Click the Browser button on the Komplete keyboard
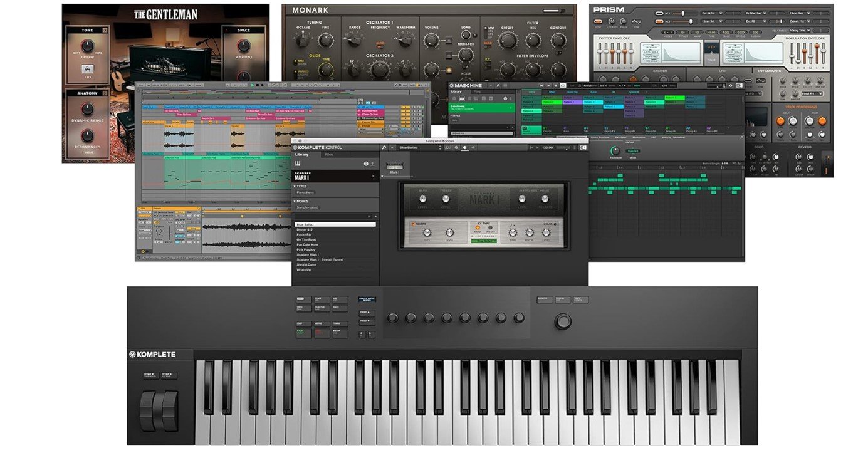 tap(544, 299)
